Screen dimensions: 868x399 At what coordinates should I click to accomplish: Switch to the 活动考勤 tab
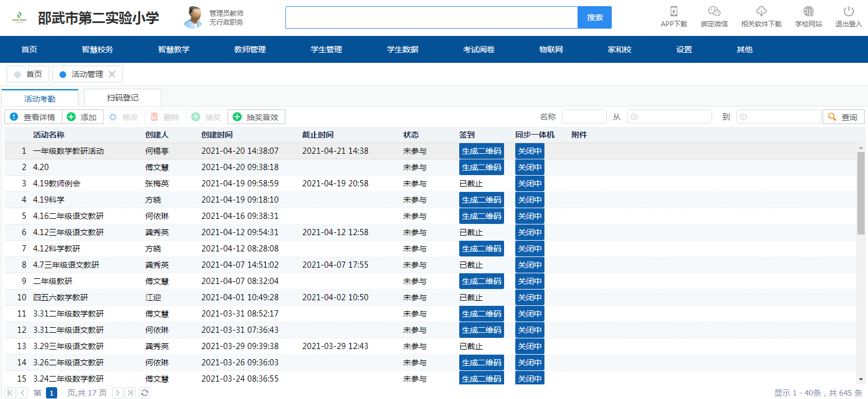coord(40,98)
